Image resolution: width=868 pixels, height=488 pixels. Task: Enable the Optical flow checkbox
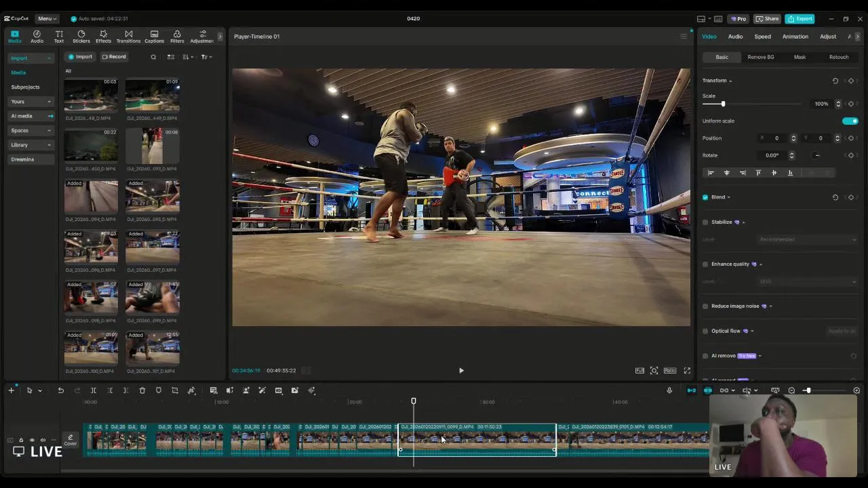pyautogui.click(x=705, y=331)
